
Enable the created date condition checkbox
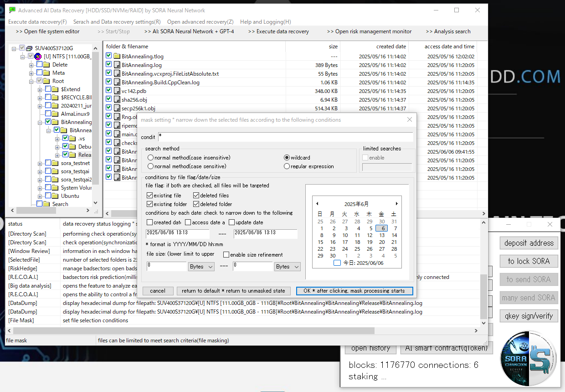pyautogui.click(x=149, y=222)
